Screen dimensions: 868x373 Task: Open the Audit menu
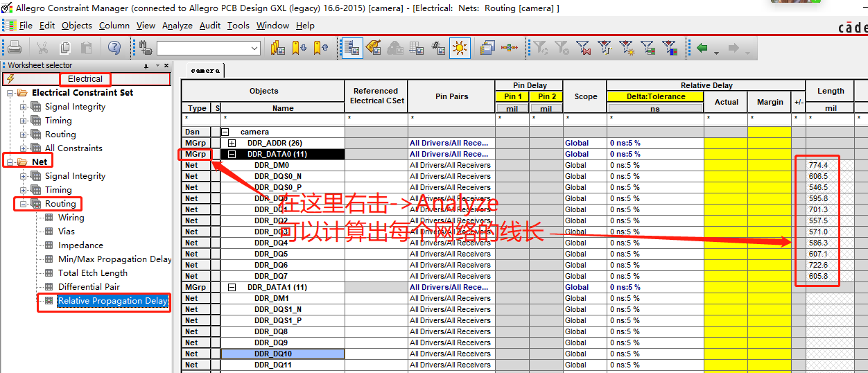[x=210, y=26]
